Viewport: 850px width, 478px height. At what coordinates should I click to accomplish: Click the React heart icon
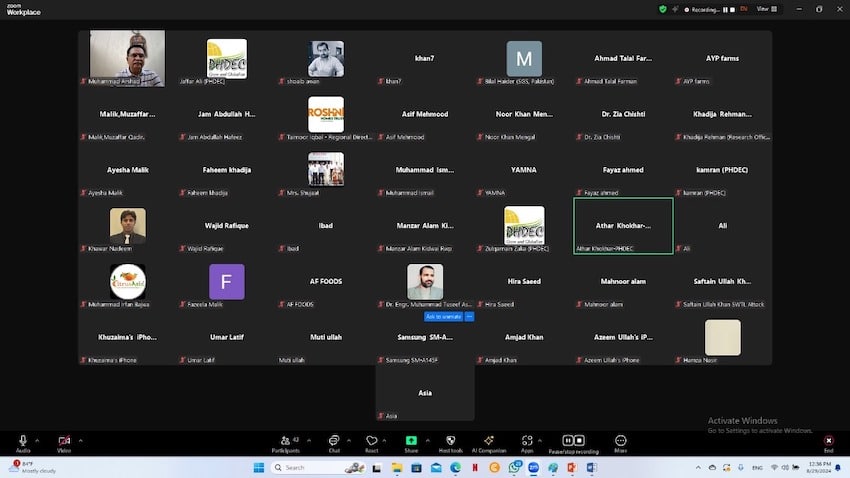coord(371,441)
